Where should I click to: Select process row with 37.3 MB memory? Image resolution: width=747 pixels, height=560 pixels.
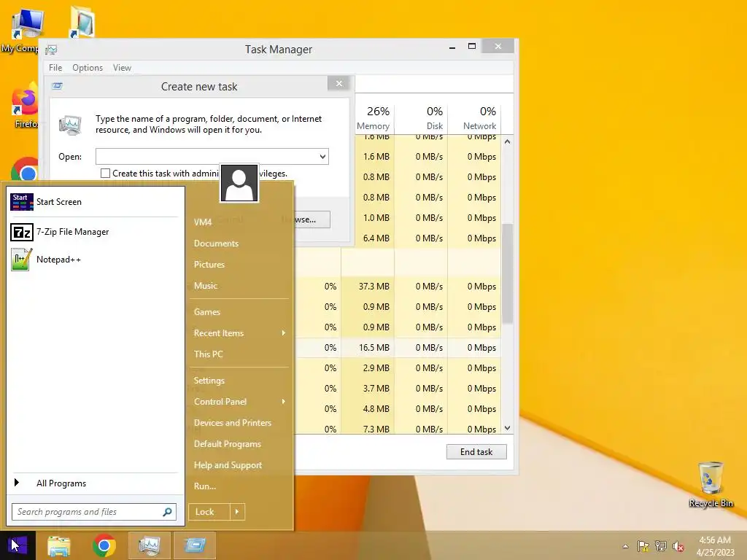pos(398,287)
